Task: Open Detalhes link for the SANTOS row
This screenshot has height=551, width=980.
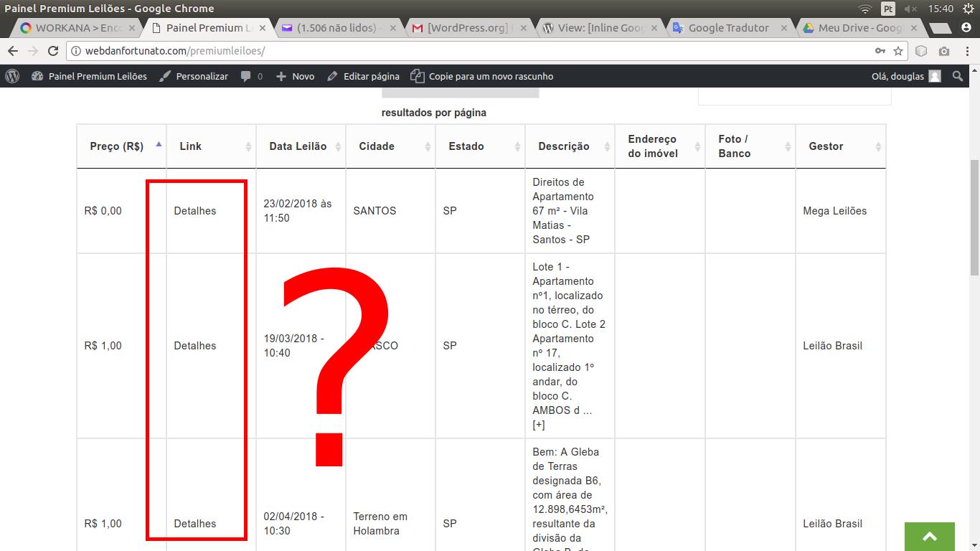Action: click(x=195, y=211)
